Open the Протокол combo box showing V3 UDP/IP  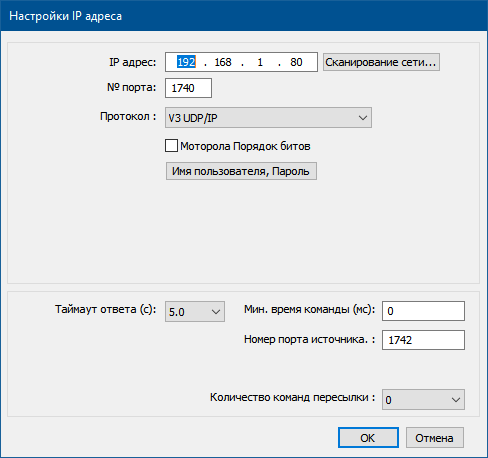(x=268, y=118)
